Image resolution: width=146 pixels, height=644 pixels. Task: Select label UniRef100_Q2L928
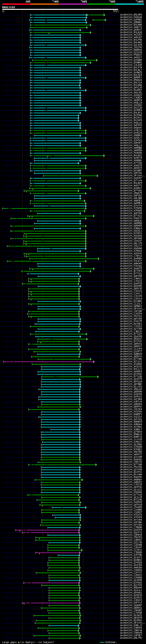pos(131,45)
